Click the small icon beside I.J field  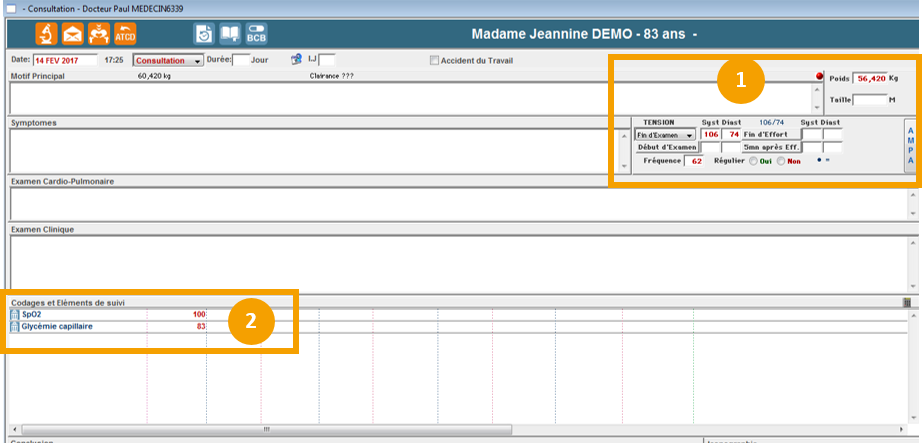[296, 60]
